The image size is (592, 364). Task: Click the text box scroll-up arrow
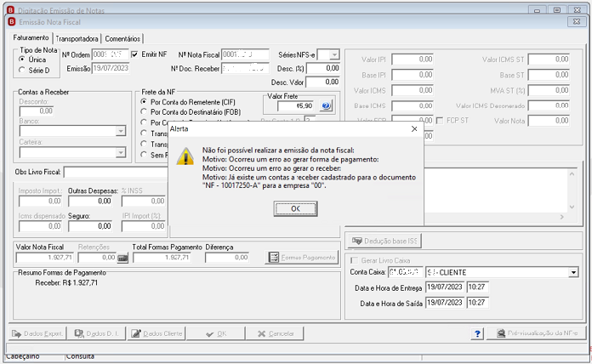coord(572,173)
